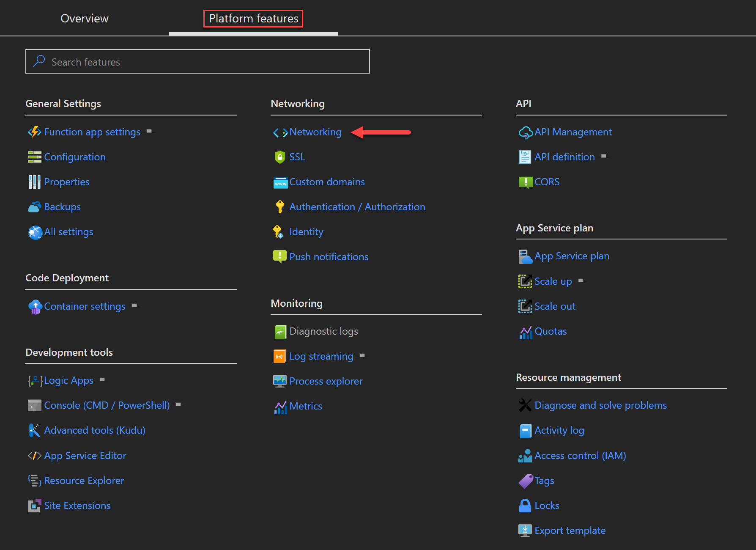Screen dimensions: 756x550
Task: Click the Custom domains www icon
Action: 280,183
